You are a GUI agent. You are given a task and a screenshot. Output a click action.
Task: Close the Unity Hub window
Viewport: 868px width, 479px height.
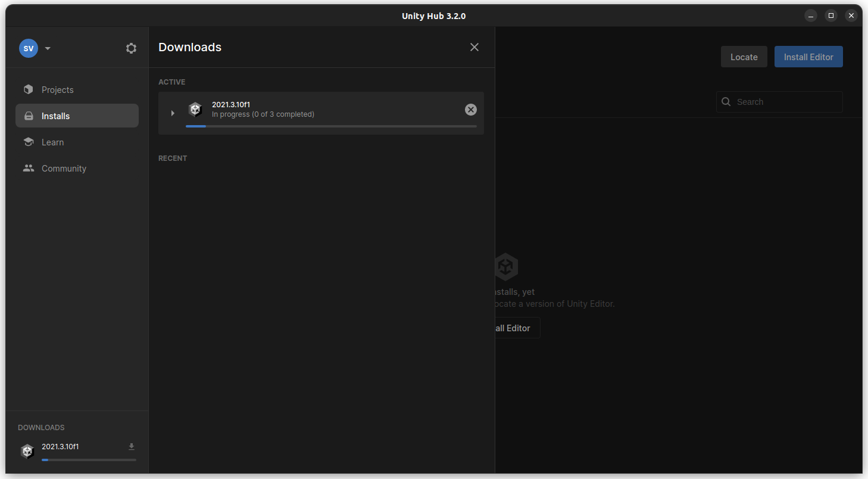(x=851, y=15)
